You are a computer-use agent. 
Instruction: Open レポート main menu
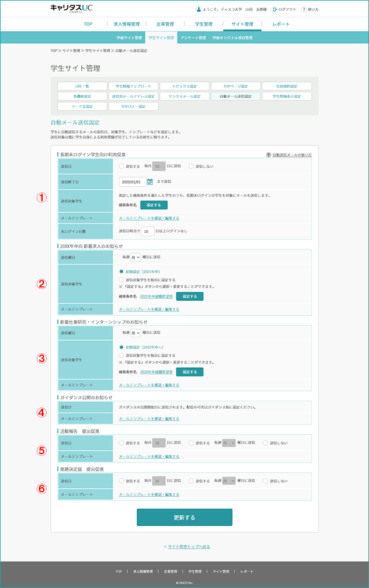pos(281,24)
